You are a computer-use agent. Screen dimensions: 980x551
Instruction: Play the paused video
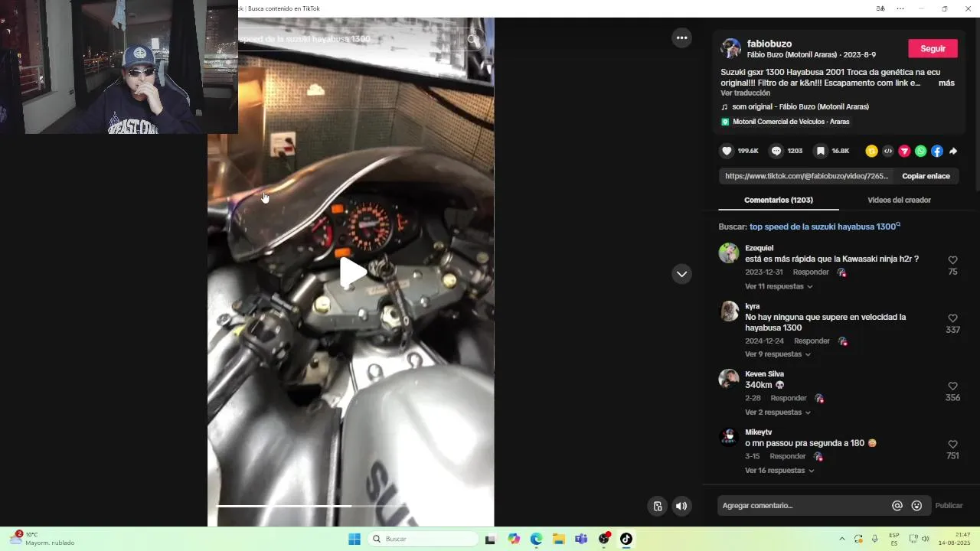pyautogui.click(x=352, y=272)
